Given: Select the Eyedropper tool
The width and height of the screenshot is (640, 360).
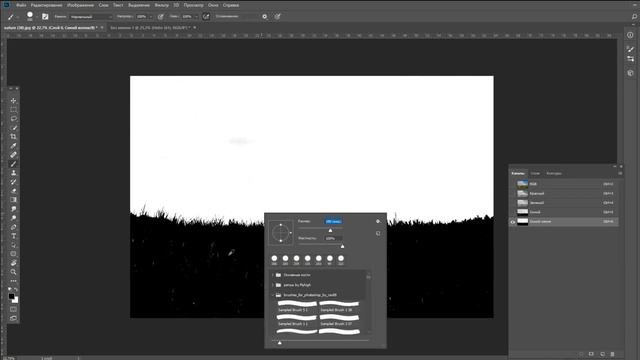Looking at the screenshot, I should point(13,146).
